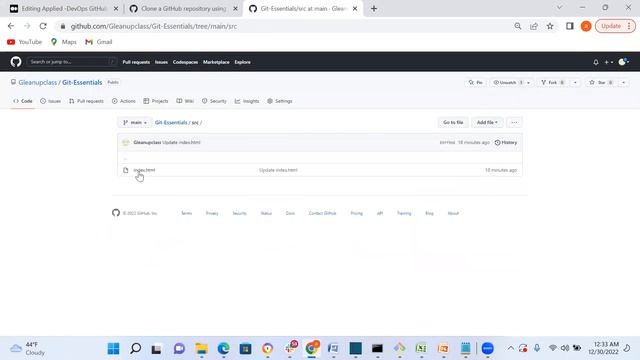
Task: Select the repository Security tab
Action: click(214, 101)
